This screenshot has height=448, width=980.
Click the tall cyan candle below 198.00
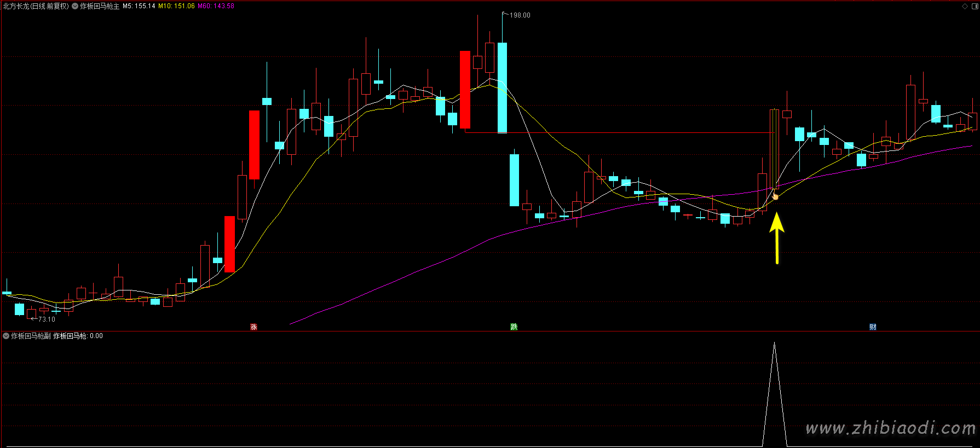[x=502, y=88]
